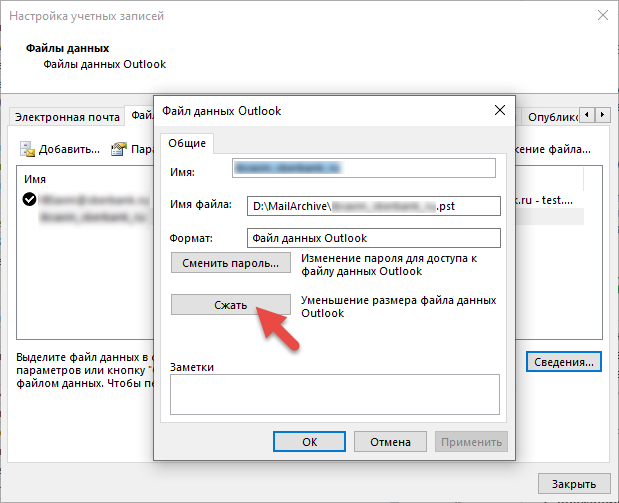Click the Формат field
Screen dimensions: 619x503
point(373,238)
